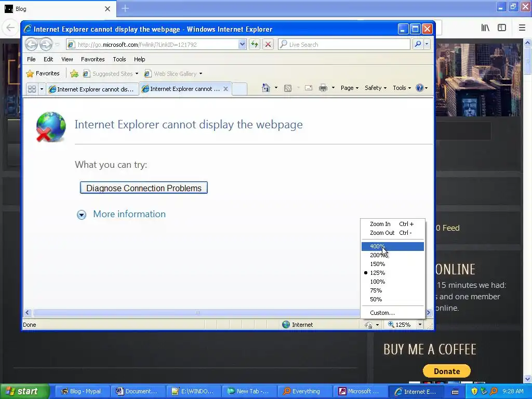Open the File menu

pyautogui.click(x=31, y=59)
